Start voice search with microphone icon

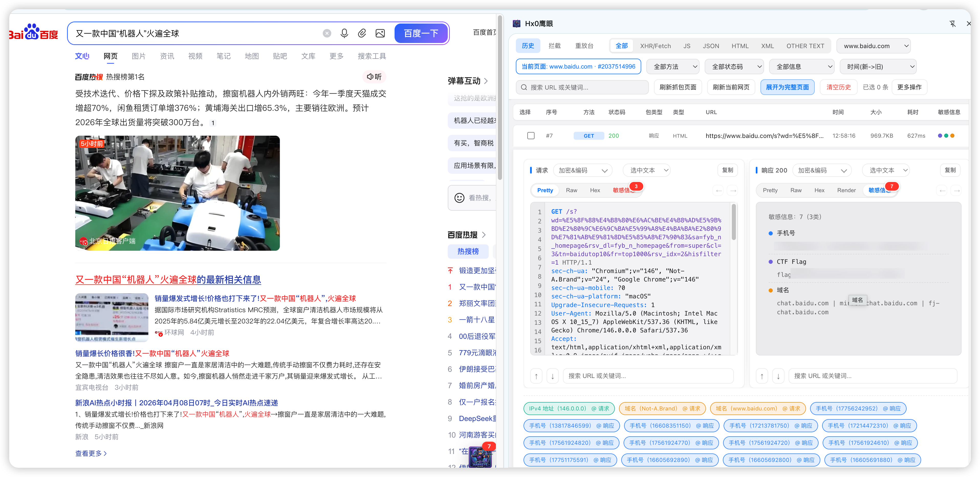coord(344,34)
